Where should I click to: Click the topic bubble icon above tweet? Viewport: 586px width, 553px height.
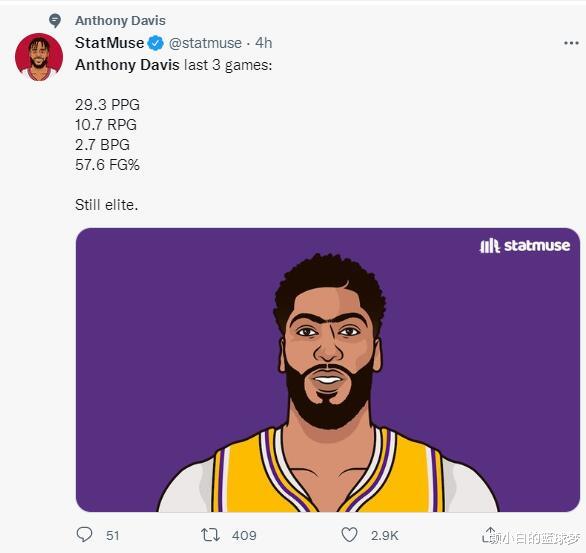click(x=55, y=21)
